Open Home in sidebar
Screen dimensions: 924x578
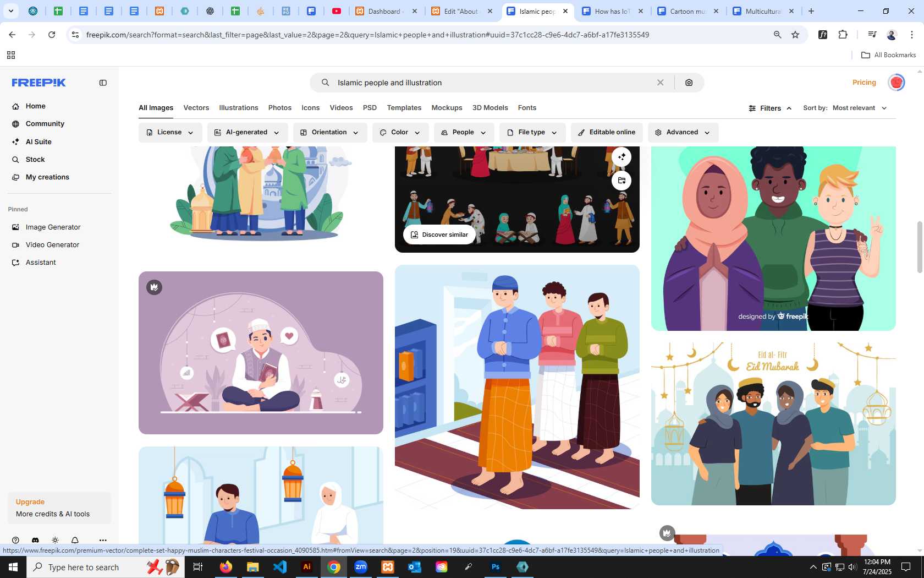(36, 106)
